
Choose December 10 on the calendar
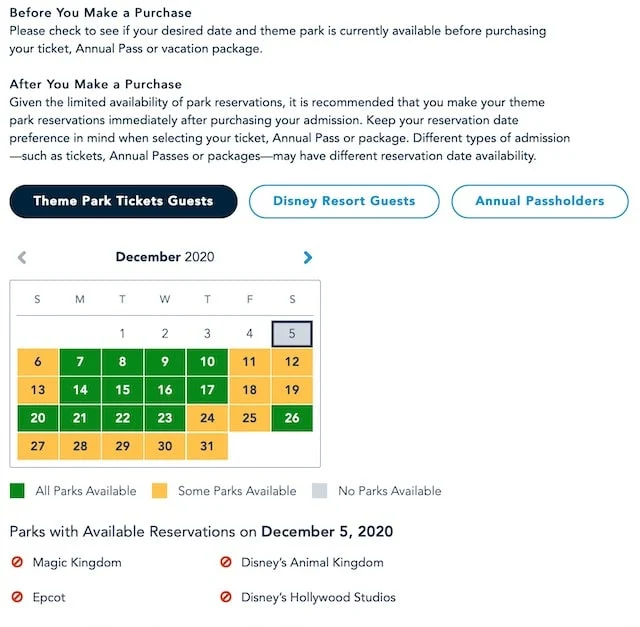click(x=207, y=362)
